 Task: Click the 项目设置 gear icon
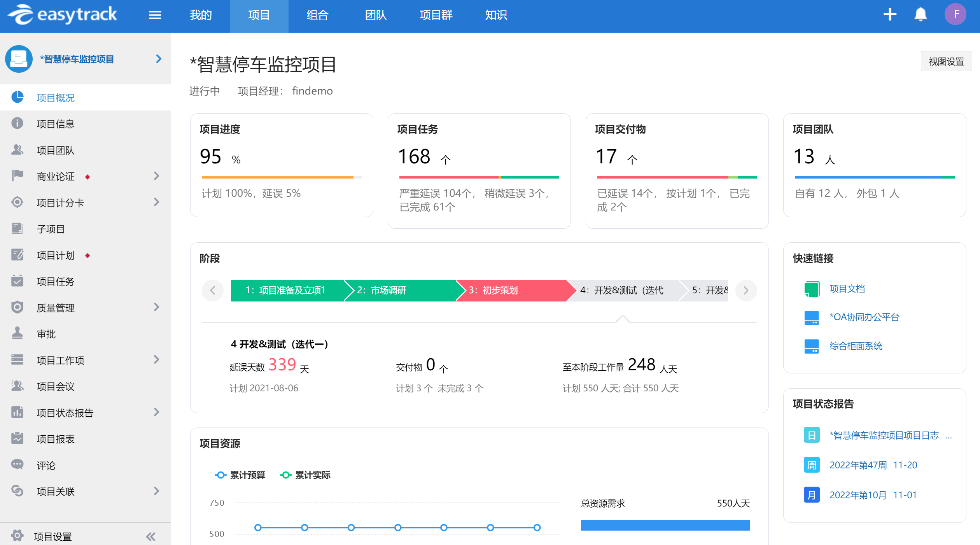(x=17, y=536)
